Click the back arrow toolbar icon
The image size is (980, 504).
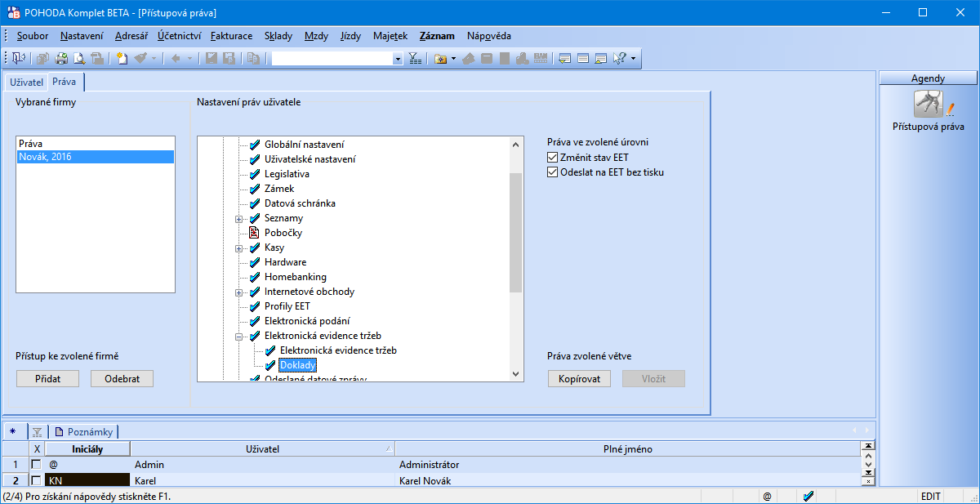pyautogui.click(x=174, y=59)
